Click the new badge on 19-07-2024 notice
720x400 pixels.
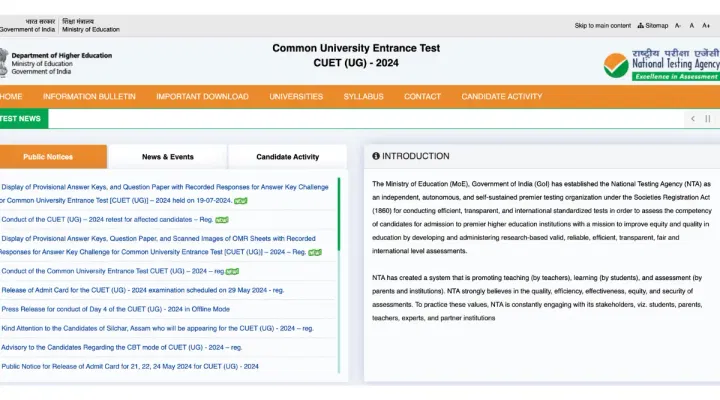(x=241, y=201)
